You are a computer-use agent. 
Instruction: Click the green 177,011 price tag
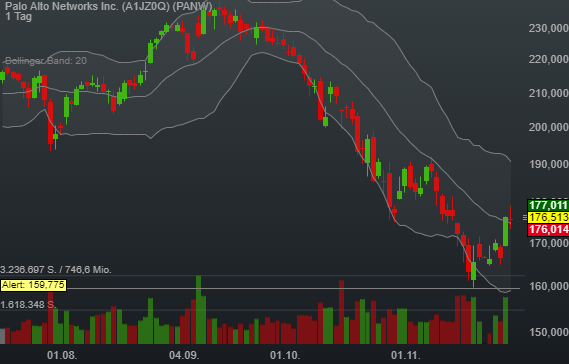[x=548, y=205]
